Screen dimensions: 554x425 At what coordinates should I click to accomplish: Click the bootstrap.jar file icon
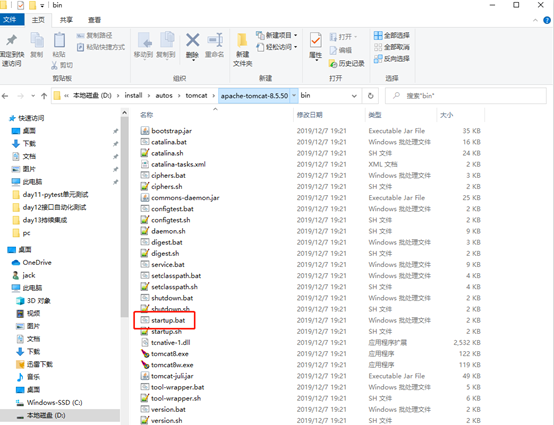pos(145,131)
